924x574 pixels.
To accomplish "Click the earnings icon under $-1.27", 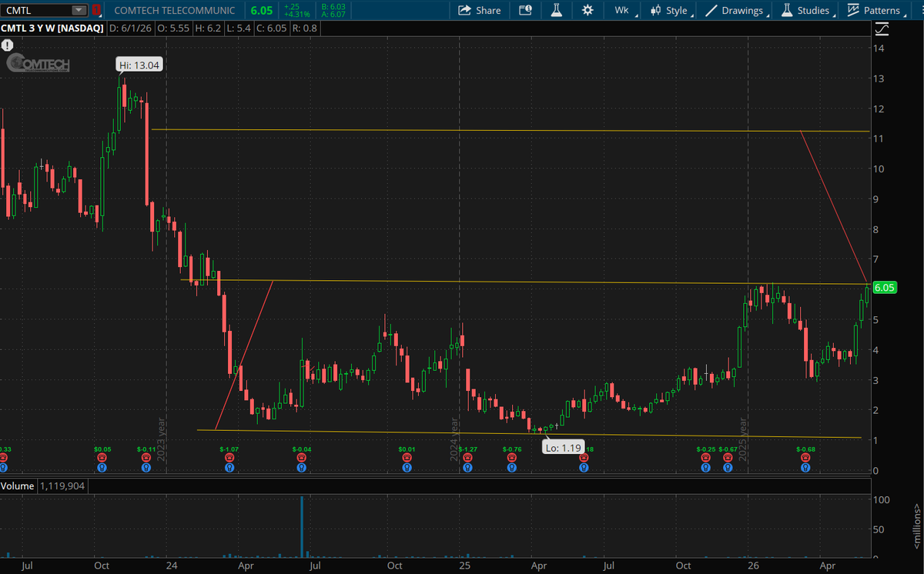I will (x=467, y=457).
